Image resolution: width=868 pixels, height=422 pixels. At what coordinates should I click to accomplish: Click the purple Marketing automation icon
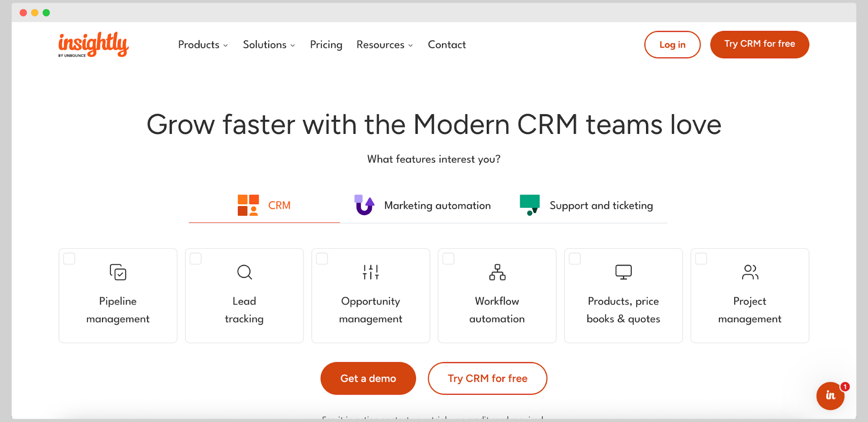(364, 205)
